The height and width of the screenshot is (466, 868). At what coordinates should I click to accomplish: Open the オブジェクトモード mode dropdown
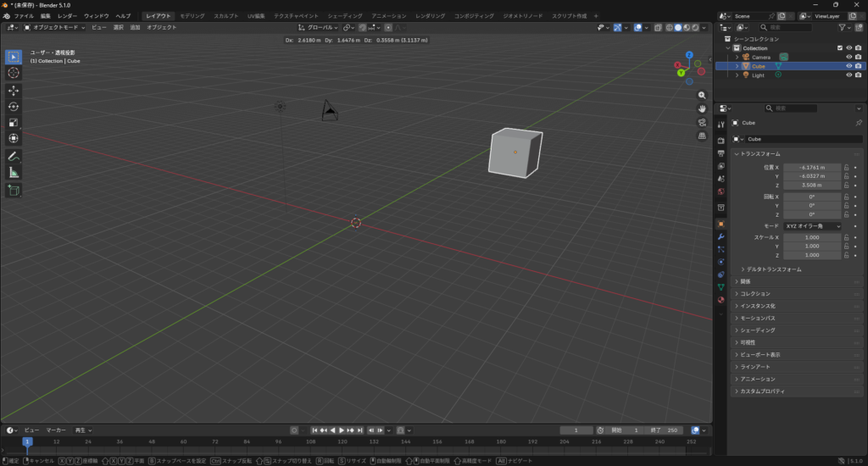click(55, 27)
